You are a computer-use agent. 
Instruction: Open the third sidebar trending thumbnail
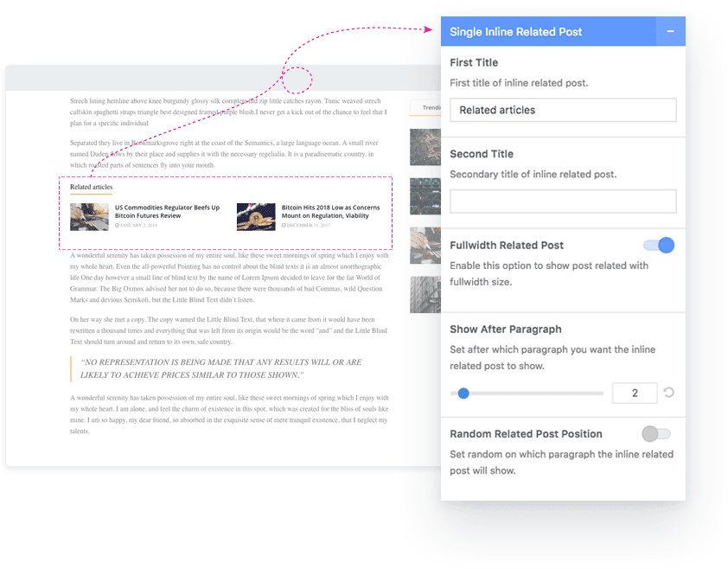pyautogui.click(x=425, y=246)
